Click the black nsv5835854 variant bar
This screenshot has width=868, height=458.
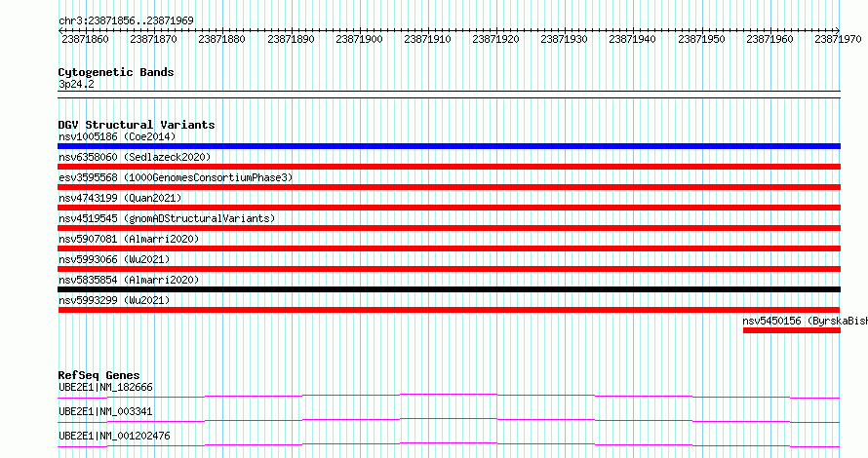click(x=449, y=289)
